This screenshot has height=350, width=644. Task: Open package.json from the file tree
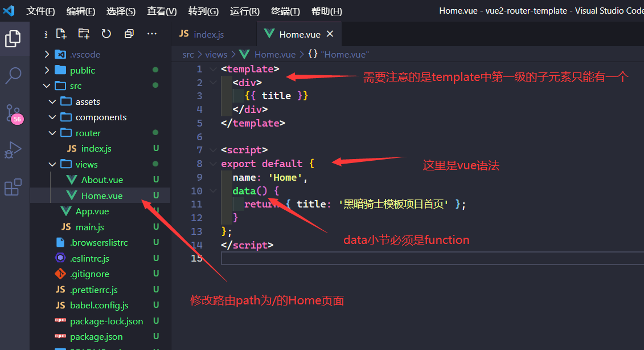[x=96, y=337]
